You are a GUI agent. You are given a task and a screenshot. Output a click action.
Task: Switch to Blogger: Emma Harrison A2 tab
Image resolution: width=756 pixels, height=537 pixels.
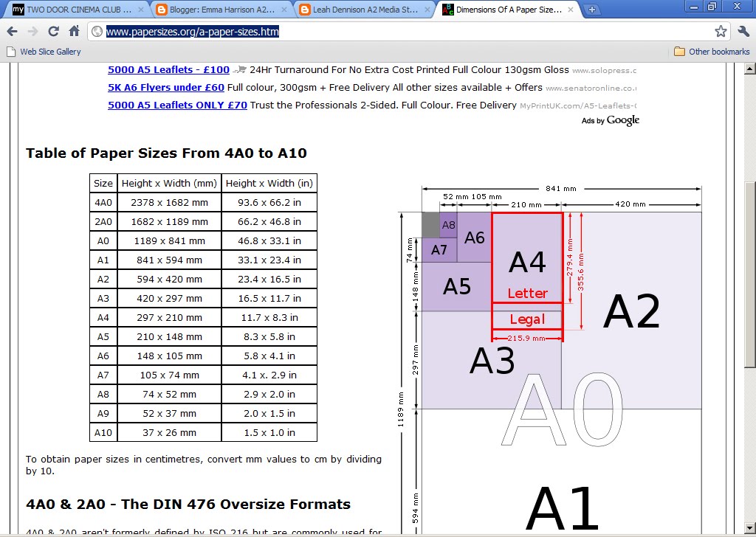click(x=221, y=9)
